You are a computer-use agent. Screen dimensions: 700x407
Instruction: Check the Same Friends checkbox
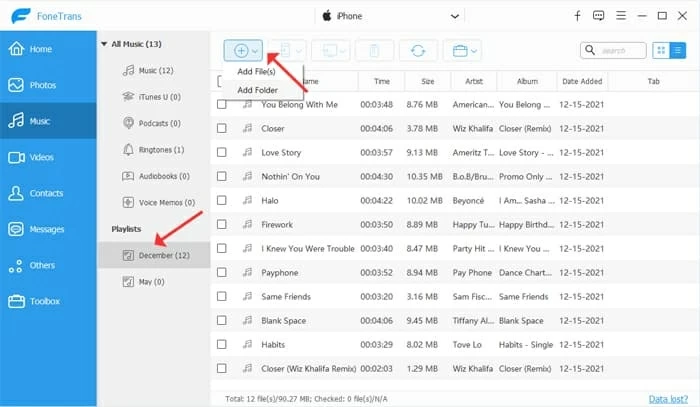[x=221, y=296]
